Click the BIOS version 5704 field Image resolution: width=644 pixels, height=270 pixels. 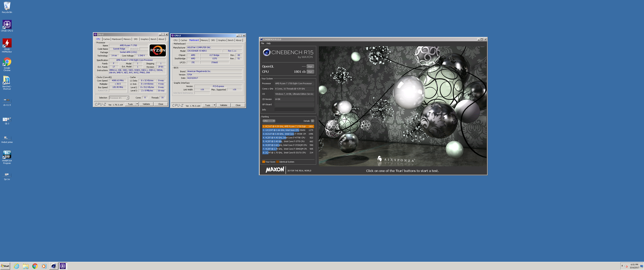214,75
